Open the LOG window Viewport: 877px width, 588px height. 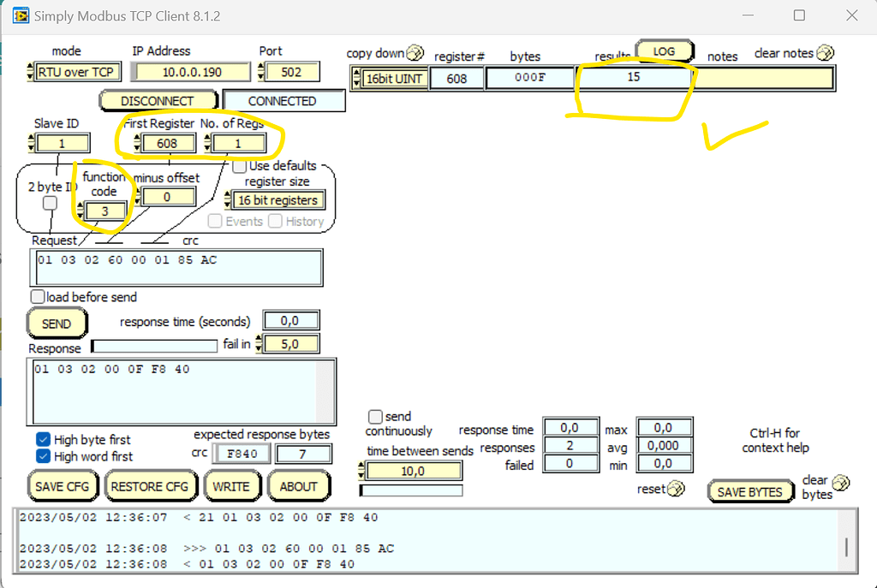coord(665,50)
